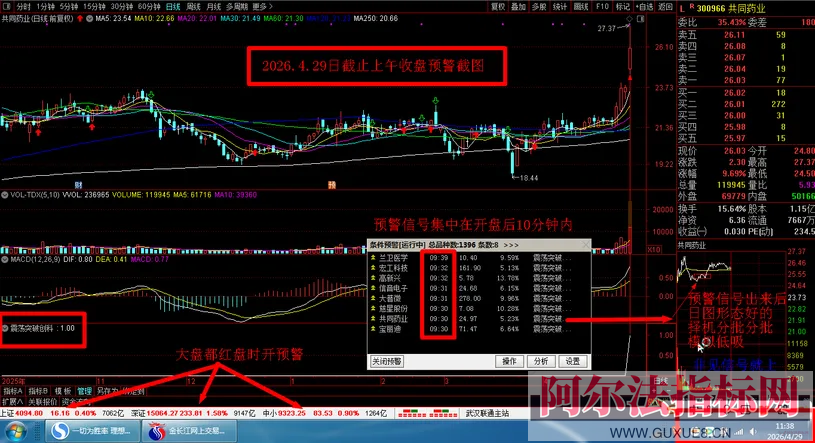This screenshot has height=443, width=815.
Task: Click the red up-arrow beside 共同药业 title
Action: point(80,18)
